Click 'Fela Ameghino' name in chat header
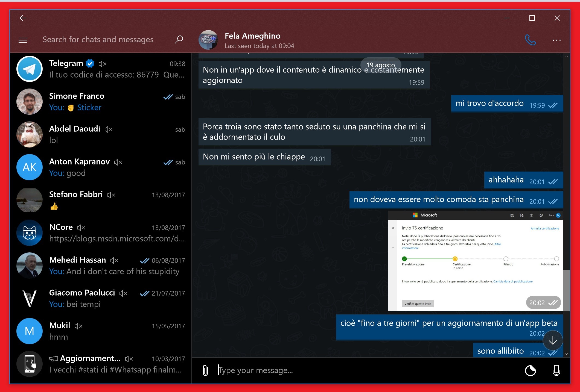 coord(252,36)
